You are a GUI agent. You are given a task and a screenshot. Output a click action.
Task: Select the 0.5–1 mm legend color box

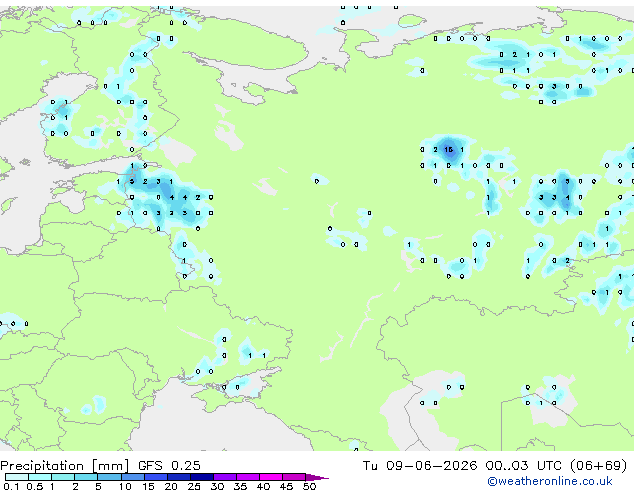click(x=40, y=477)
